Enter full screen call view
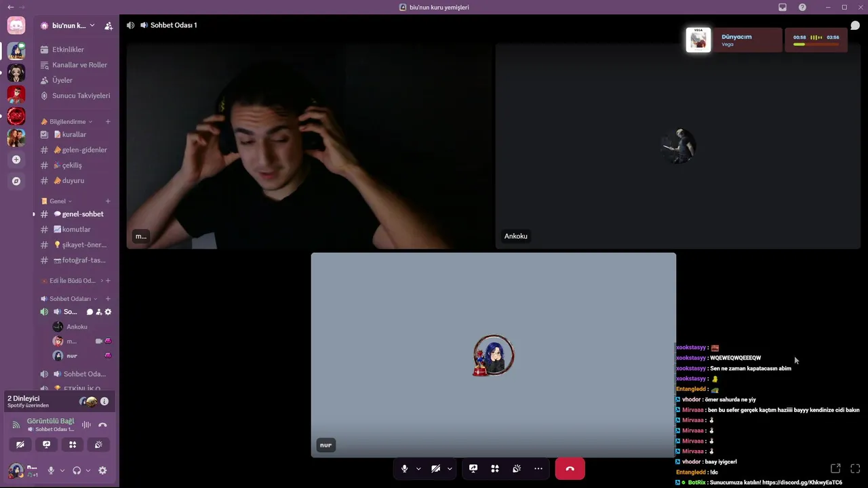The width and height of the screenshot is (868, 488). 855,468
